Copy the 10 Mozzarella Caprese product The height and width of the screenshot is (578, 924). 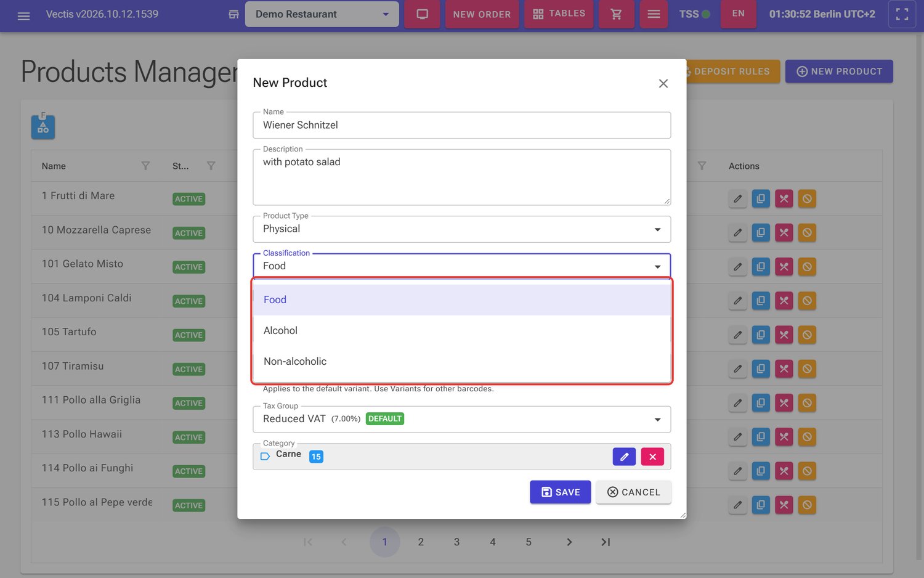[761, 232]
